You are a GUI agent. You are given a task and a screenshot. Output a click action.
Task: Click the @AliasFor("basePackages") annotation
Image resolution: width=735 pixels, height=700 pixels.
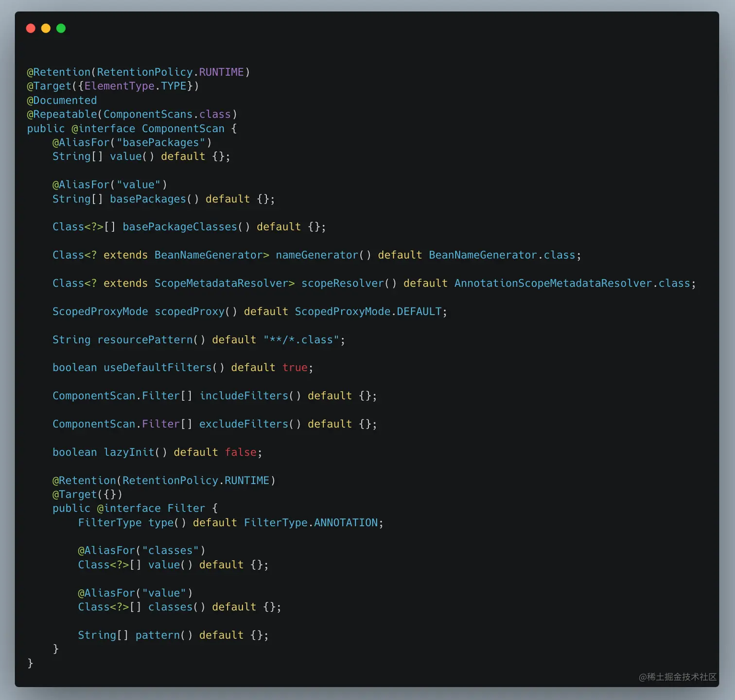pyautogui.click(x=132, y=142)
